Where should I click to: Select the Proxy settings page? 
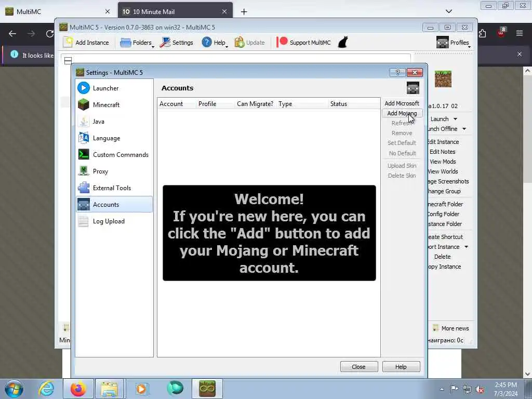(x=114, y=171)
